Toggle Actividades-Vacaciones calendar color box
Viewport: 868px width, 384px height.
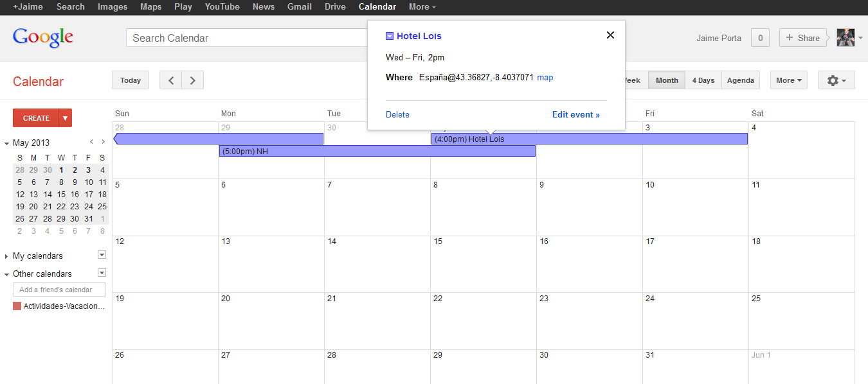point(17,306)
